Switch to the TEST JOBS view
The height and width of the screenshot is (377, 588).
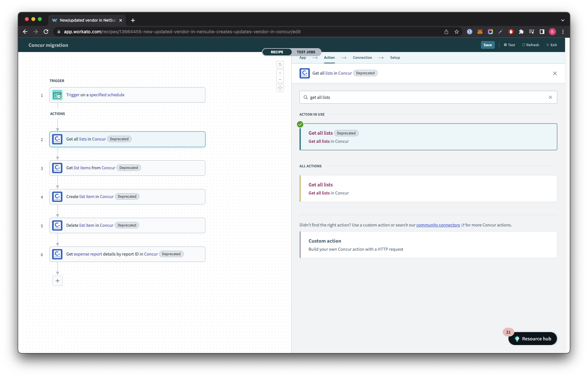[306, 52]
